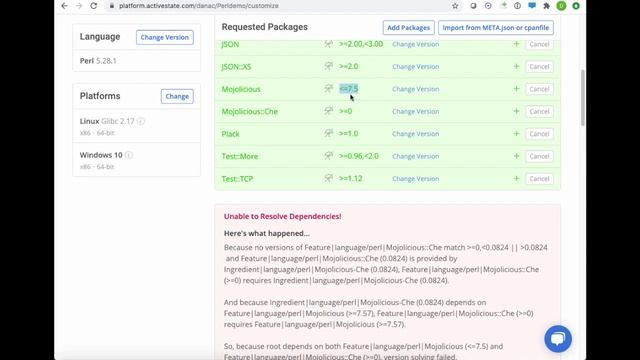Click Change button for Platforms
The image size is (640, 360).
pyautogui.click(x=177, y=96)
